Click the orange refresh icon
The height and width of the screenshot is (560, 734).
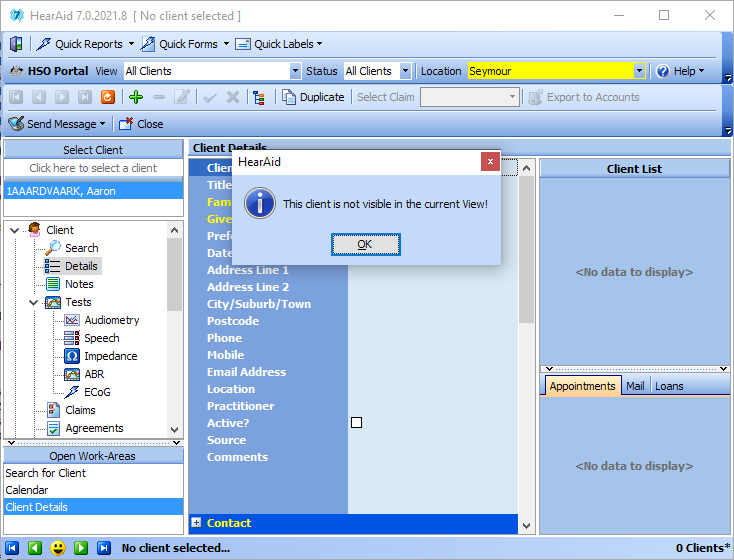click(x=108, y=97)
